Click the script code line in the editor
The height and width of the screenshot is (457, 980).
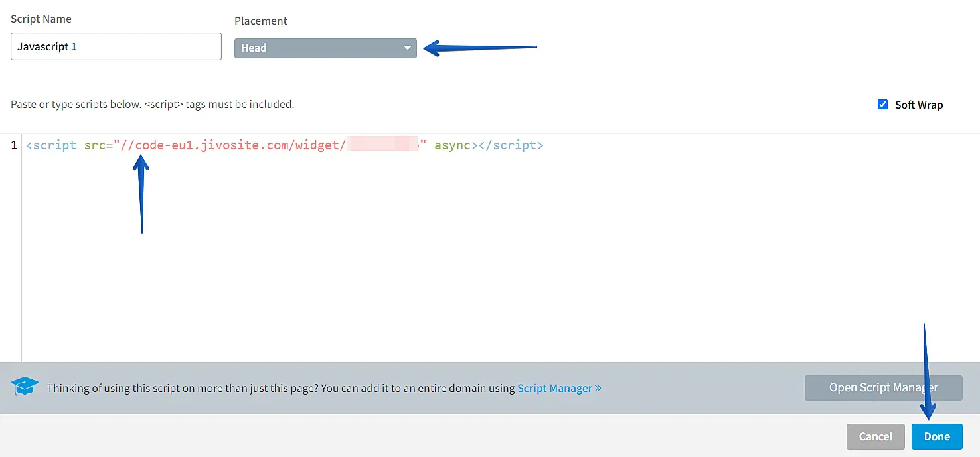point(284,145)
